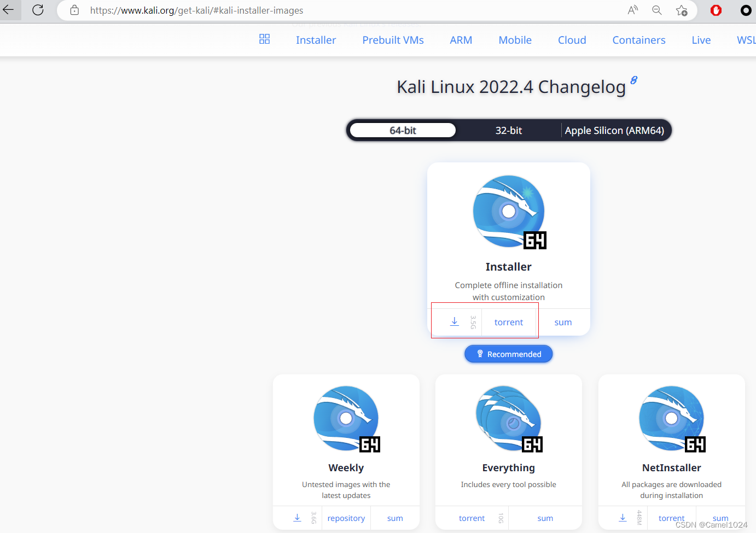
Task: Go to ARM section
Action: click(461, 40)
